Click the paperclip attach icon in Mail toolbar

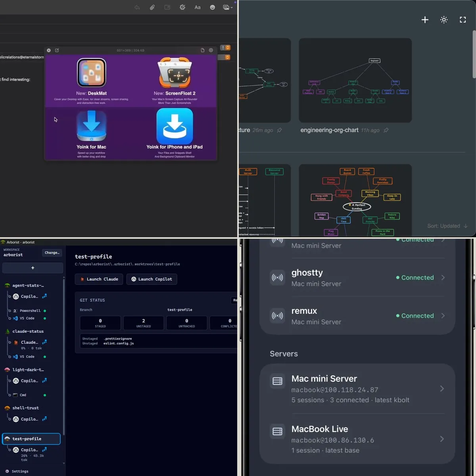click(152, 7)
